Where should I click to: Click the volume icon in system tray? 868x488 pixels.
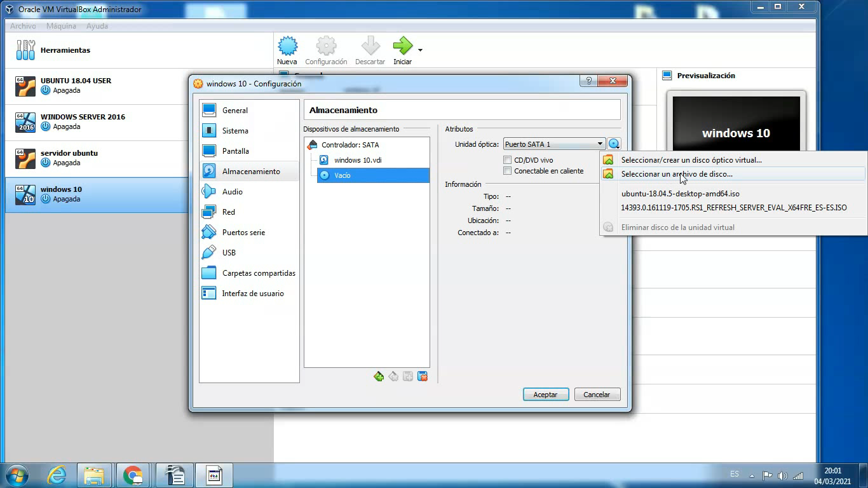[782, 475]
